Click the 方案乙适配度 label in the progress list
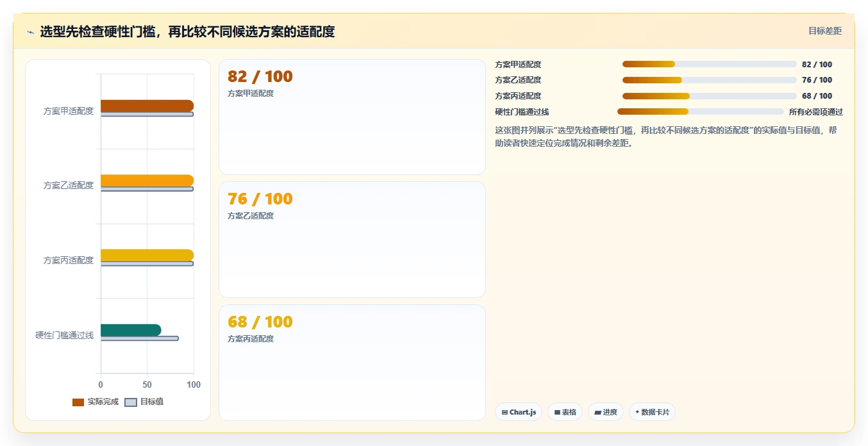The image size is (868, 446). click(518, 80)
